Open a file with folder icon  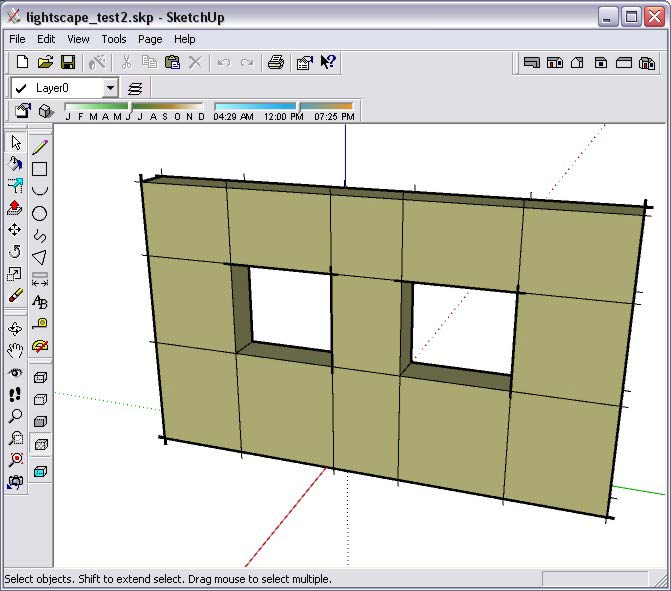tap(45, 62)
